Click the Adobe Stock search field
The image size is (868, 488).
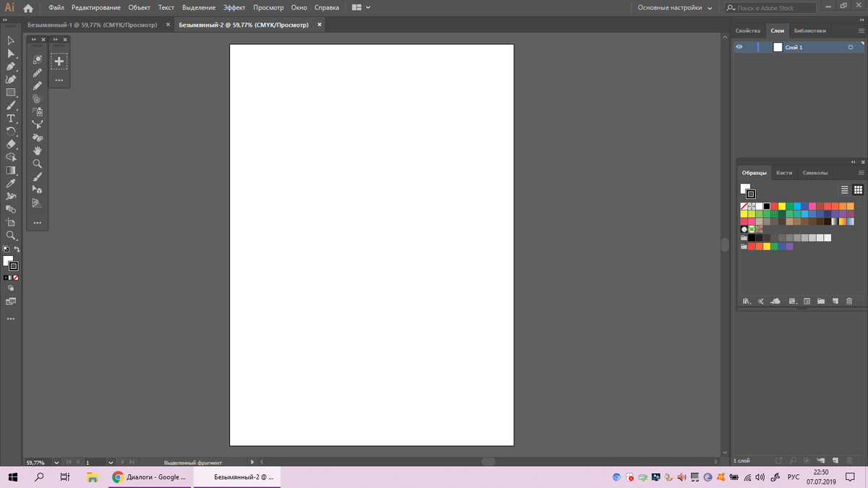click(770, 8)
